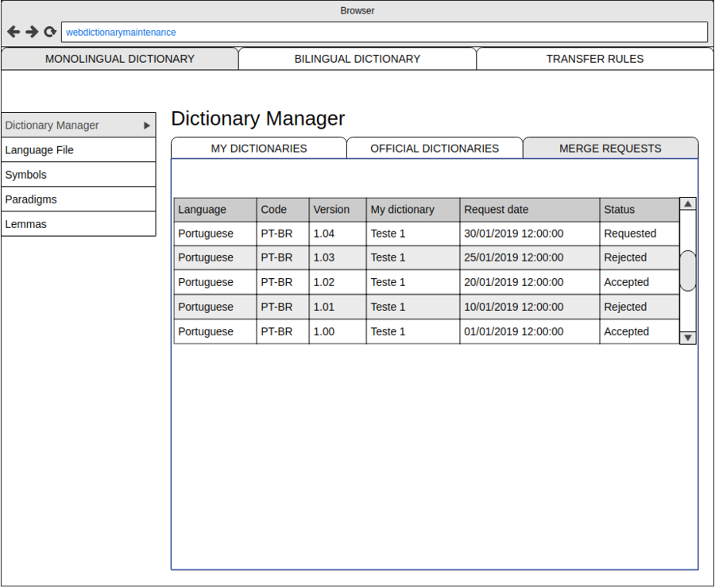
Task: Reload the page with refresh icon
Action: (50, 32)
